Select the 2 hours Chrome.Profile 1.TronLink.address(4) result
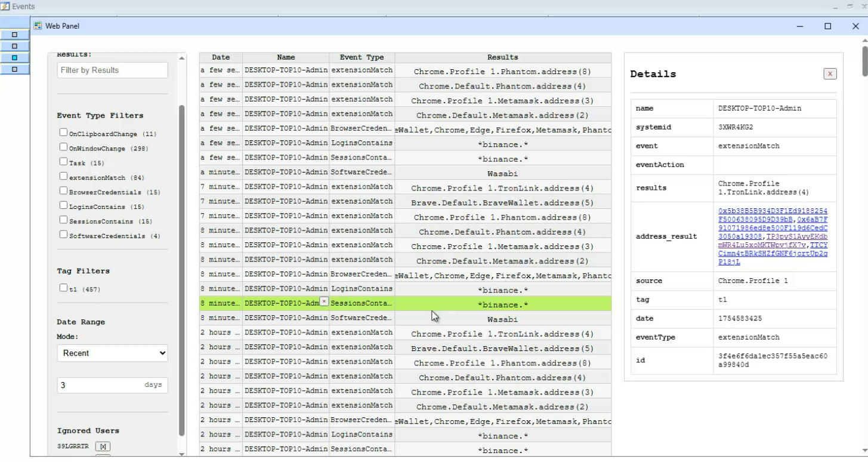Viewport: 868px width, 462px height. pyautogui.click(x=503, y=334)
